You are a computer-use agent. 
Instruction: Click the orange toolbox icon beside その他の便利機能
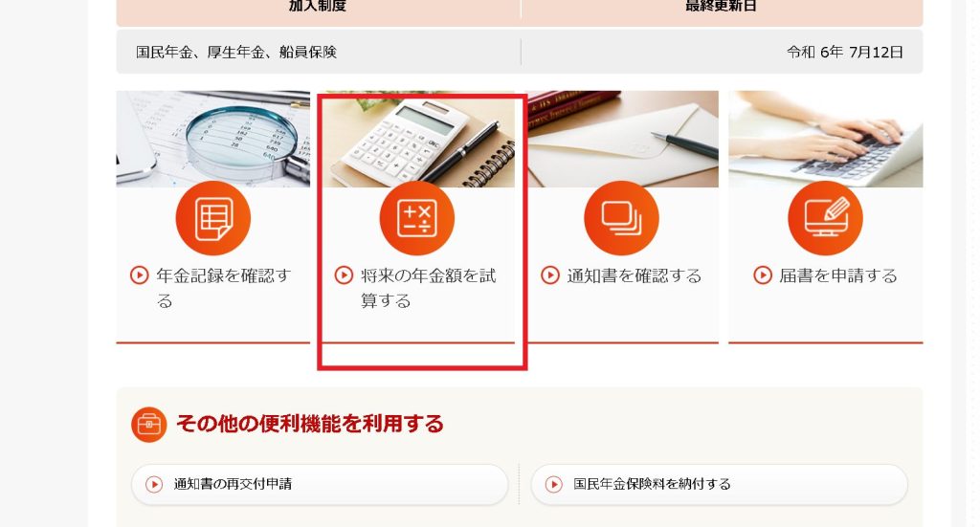tap(148, 425)
